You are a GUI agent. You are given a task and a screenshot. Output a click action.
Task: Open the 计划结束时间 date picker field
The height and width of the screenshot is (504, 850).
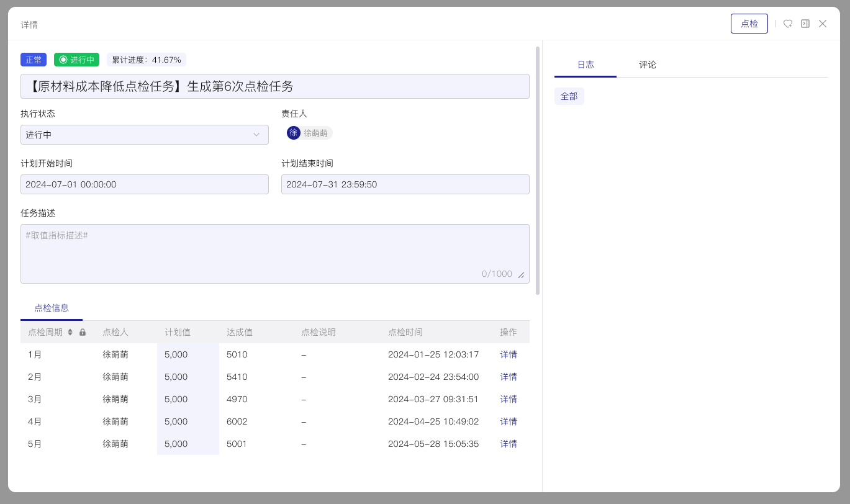click(x=405, y=184)
